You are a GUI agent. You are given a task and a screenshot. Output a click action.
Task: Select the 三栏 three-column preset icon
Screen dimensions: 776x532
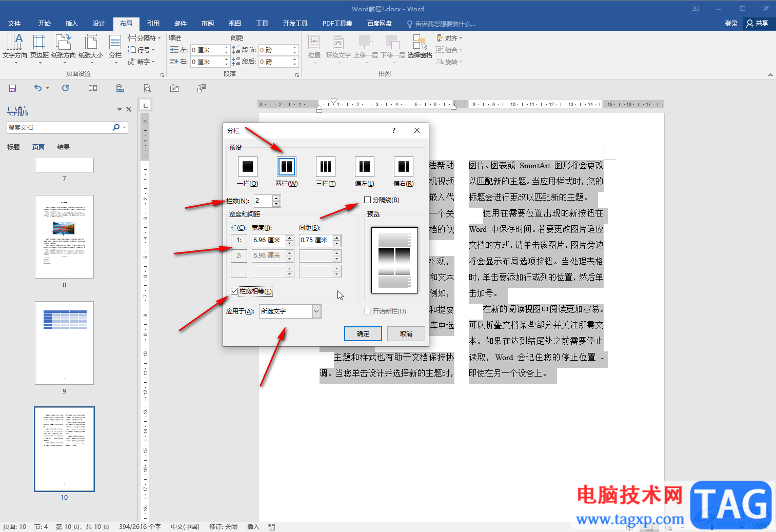point(326,167)
